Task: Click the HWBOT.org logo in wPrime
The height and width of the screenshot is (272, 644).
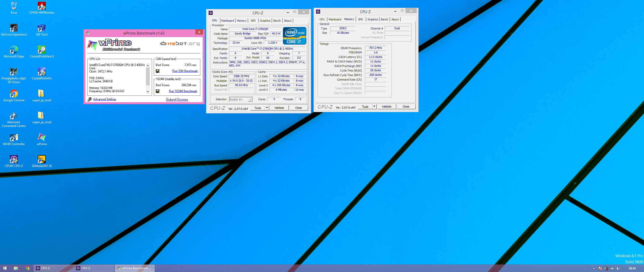Action: click(180, 43)
